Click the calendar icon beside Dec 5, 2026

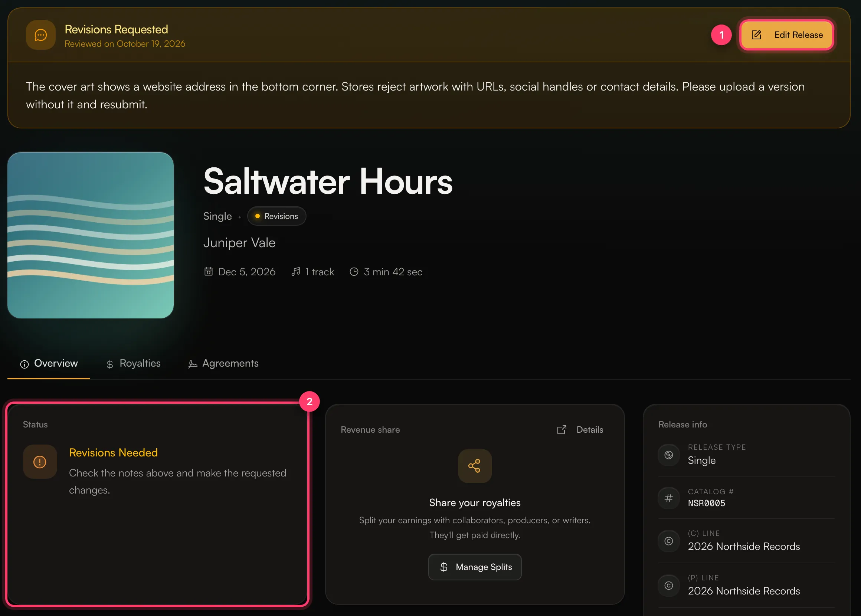209,272
